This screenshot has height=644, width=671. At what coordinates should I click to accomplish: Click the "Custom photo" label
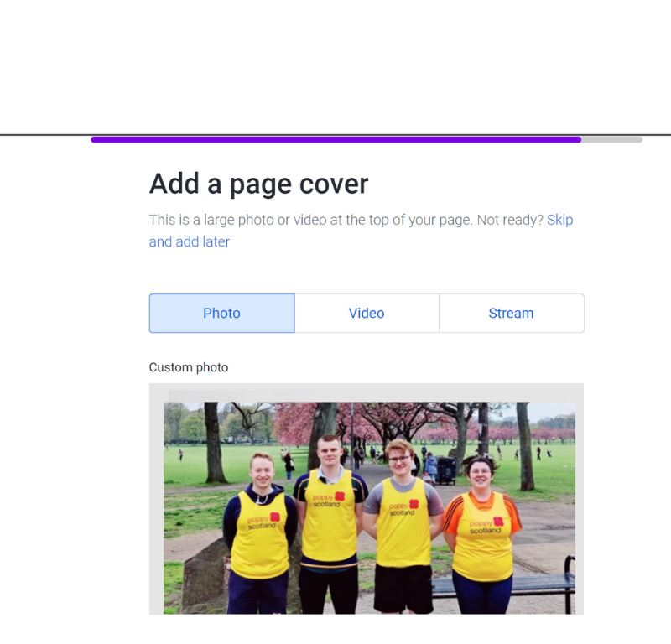189,367
